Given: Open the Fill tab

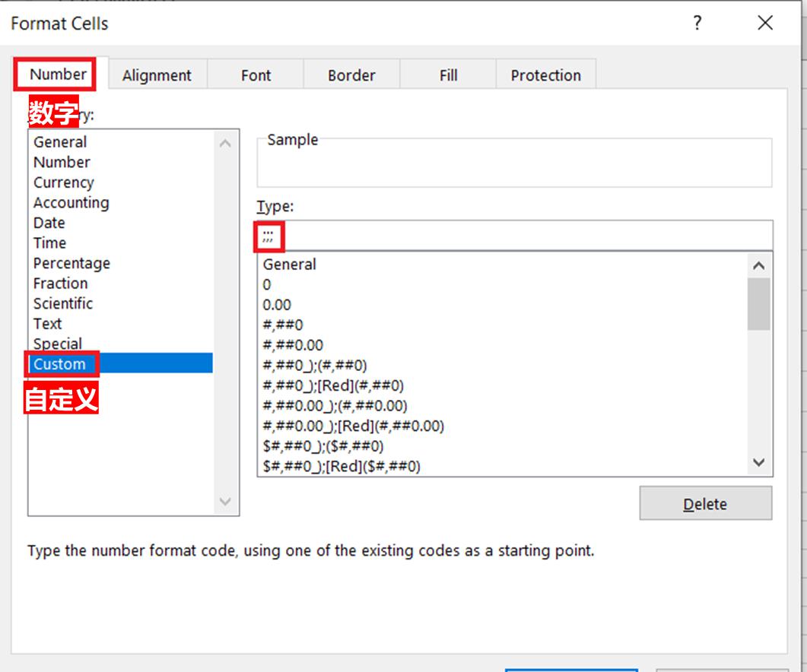Looking at the screenshot, I should [448, 75].
